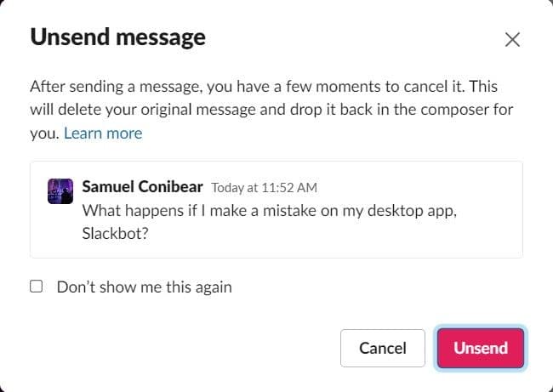The image size is (553, 392).
Task: Click empty space inside the message preview box
Action: tap(383, 238)
